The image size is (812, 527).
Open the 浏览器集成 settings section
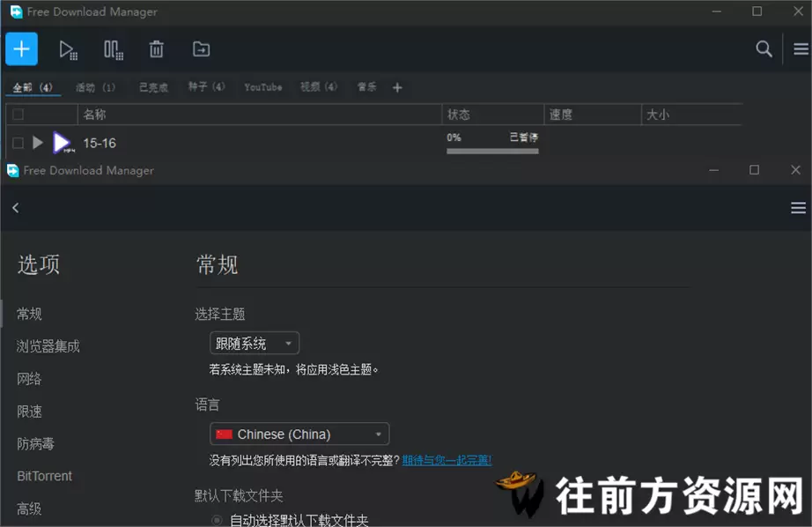pos(48,346)
